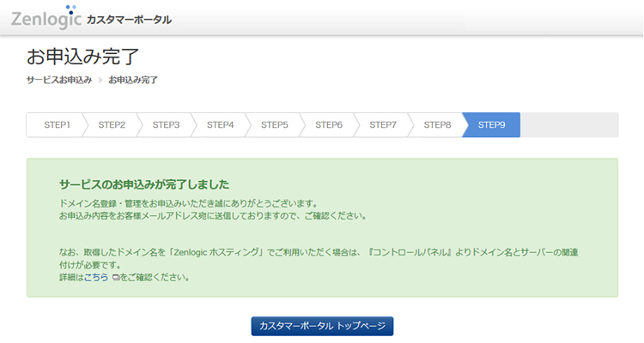644x343 pixels.
Task: Select the STEP3 step
Action: click(166, 125)
